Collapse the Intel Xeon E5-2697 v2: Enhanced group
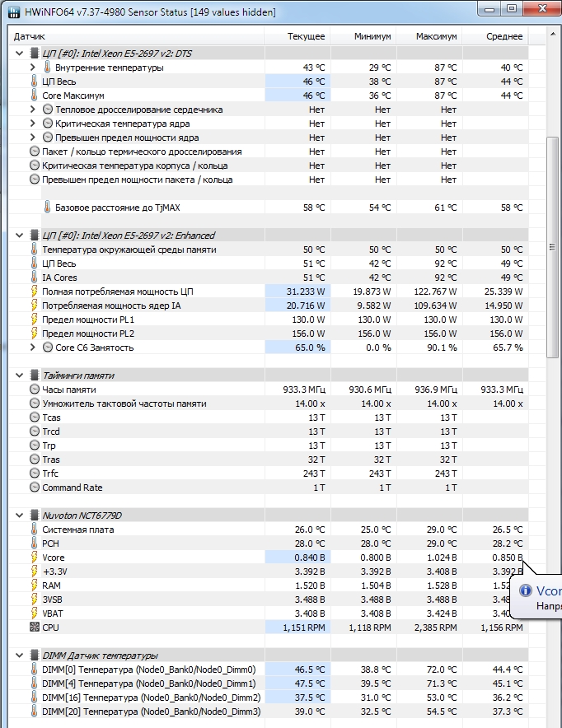The height and width of the screenshot is (728, 562). pos(20,236)
